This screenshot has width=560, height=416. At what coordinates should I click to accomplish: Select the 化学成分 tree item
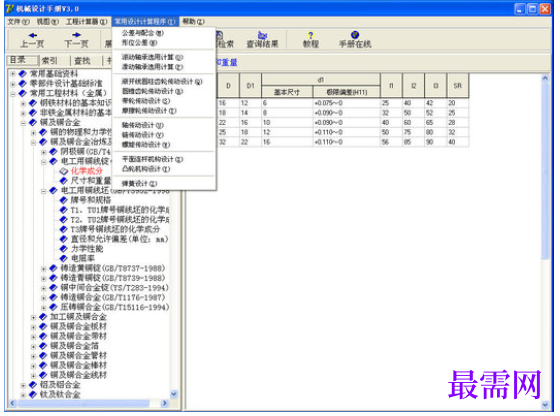pos(86,171)
